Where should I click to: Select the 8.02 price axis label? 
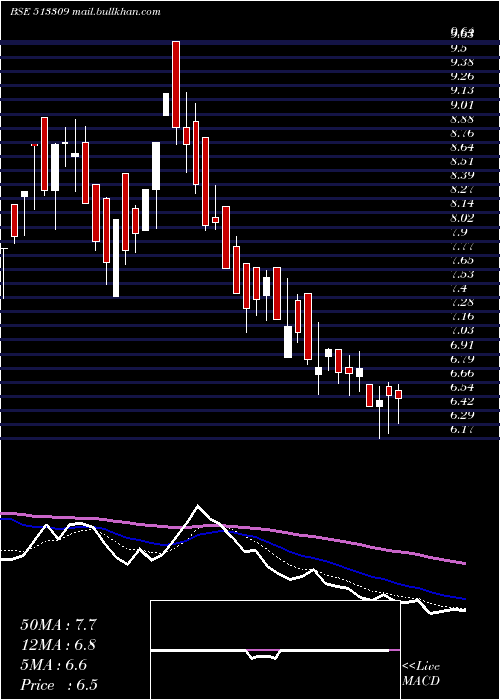pyautogui.click(x=462, y=218)
